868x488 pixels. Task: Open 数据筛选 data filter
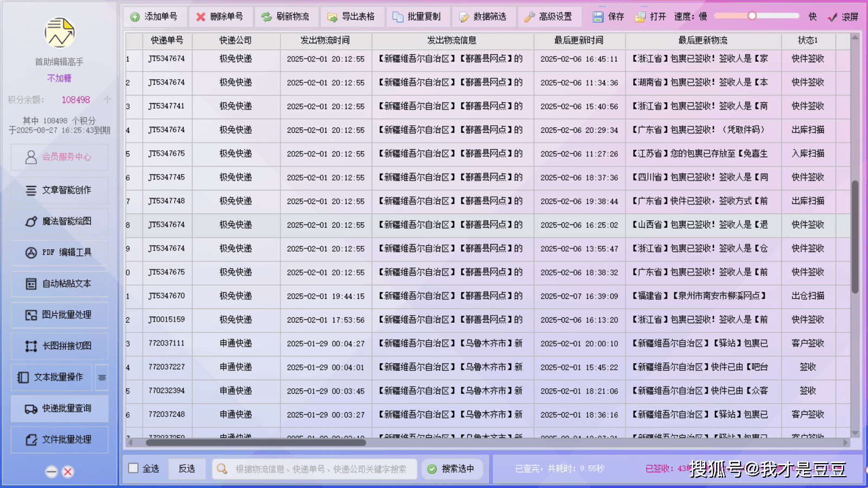464,17
